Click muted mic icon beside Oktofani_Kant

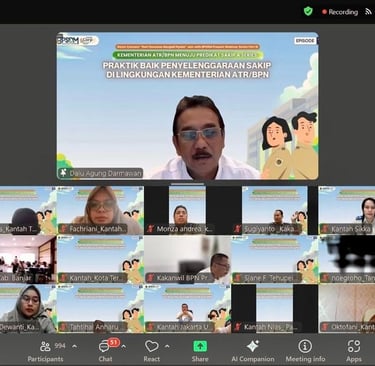(325, 327)
